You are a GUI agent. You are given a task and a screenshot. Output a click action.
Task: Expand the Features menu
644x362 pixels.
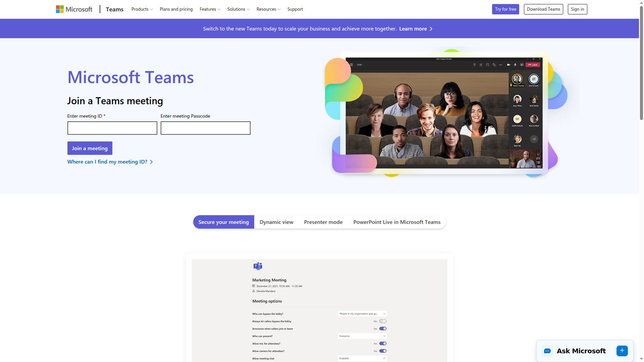point(210,9)
